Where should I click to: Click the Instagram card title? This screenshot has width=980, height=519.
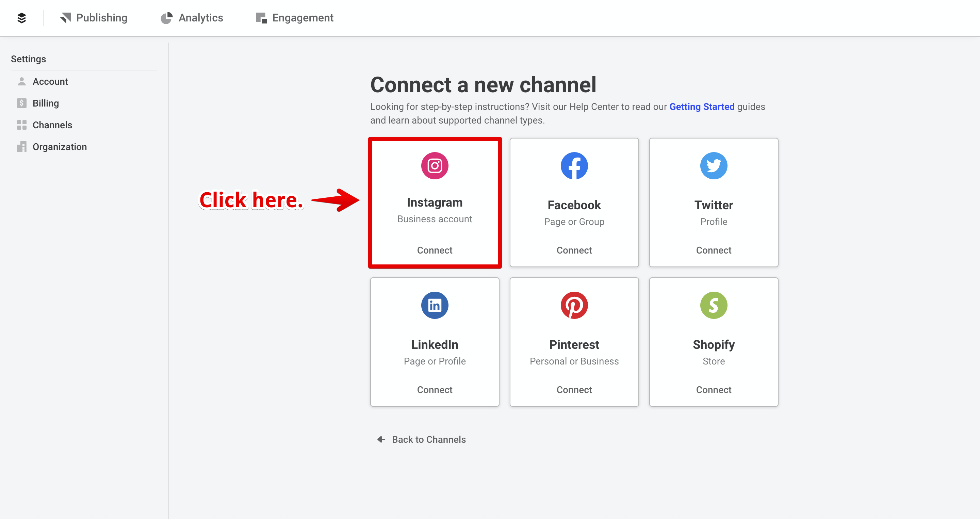[x=435, y=202]
